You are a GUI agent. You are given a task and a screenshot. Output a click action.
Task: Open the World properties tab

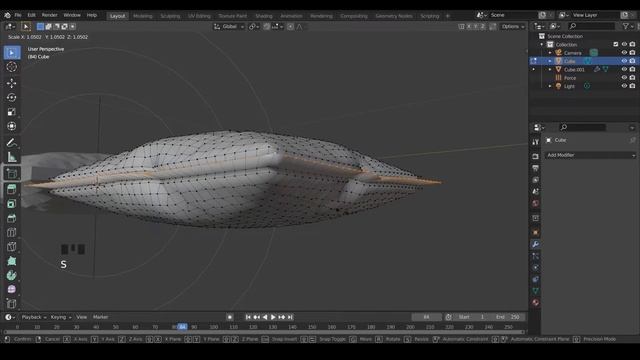536,203
